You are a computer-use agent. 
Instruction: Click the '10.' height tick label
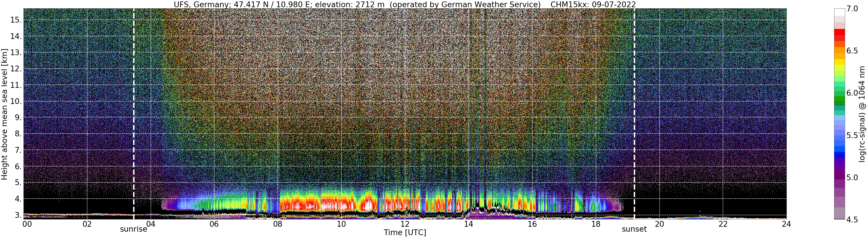[16, 101]
